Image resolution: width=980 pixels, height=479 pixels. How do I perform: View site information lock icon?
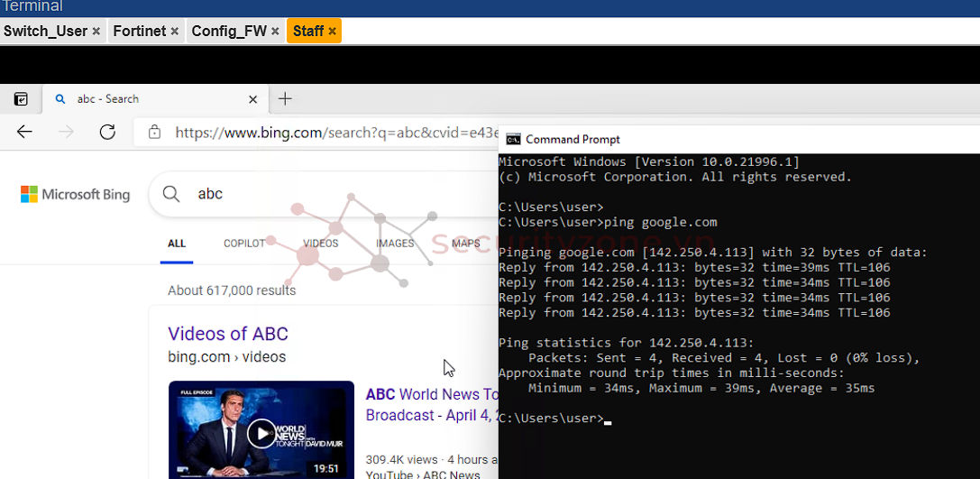pyautogui.click(x=154, y=132)
